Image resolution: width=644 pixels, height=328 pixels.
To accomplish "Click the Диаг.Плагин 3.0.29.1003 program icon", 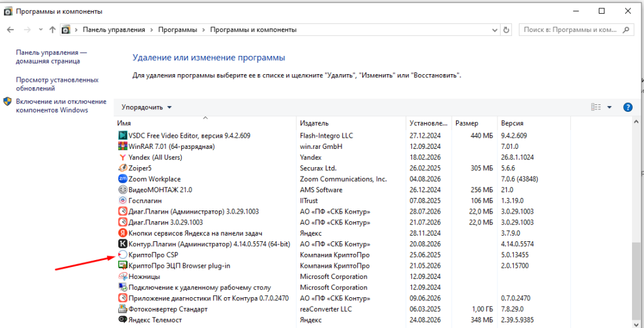I will pyautogui.click(x=122, y=222).
